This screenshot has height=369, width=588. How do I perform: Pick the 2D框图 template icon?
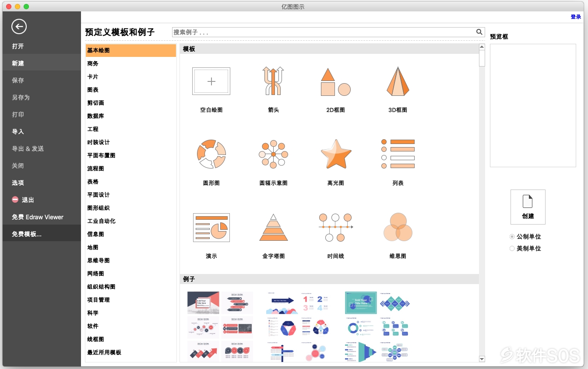pyautogui.click(x=335, y=82)
